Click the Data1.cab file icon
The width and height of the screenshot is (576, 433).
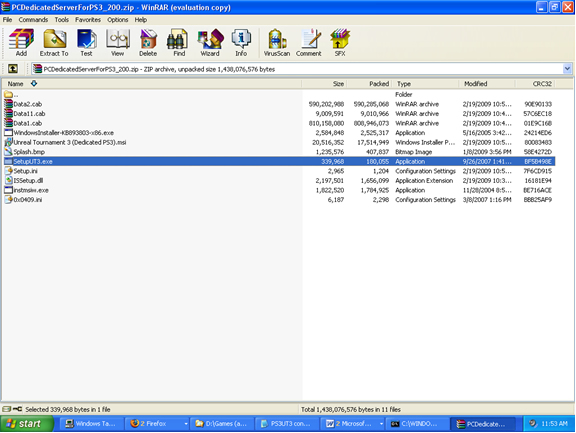8,123
